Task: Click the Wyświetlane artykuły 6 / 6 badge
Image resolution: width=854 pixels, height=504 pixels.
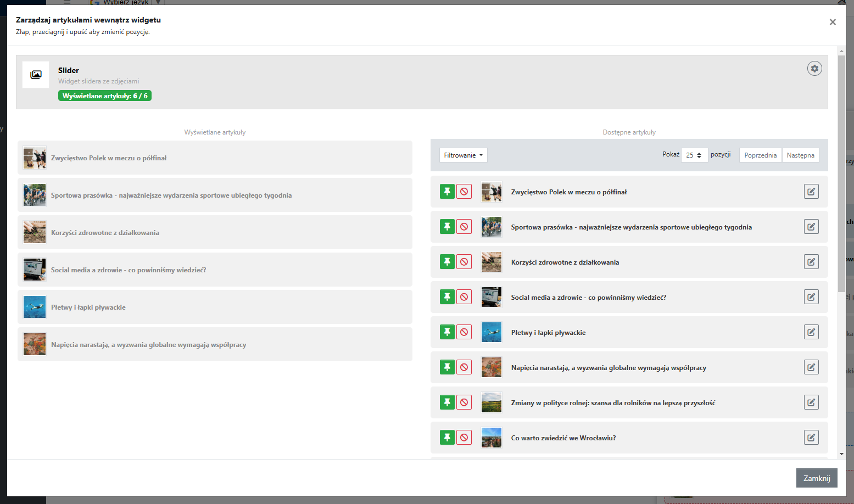Action: pyautogui.click(x=105, y=96)
